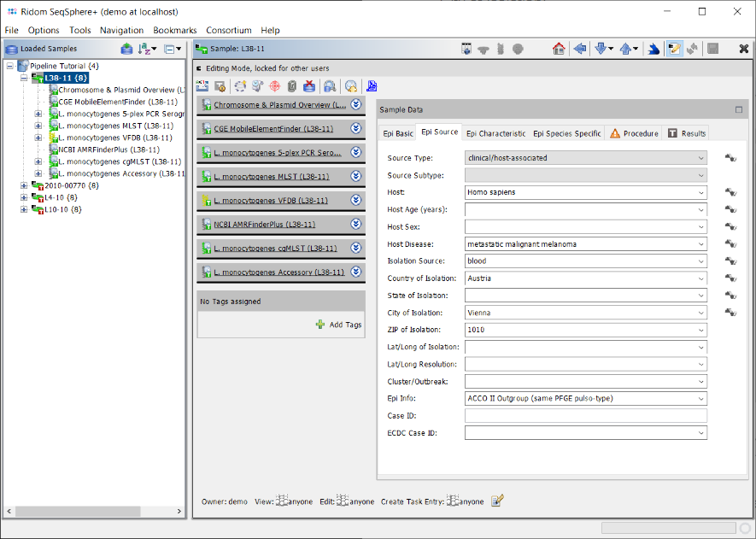Open the Navigation menu

[121, 30]
